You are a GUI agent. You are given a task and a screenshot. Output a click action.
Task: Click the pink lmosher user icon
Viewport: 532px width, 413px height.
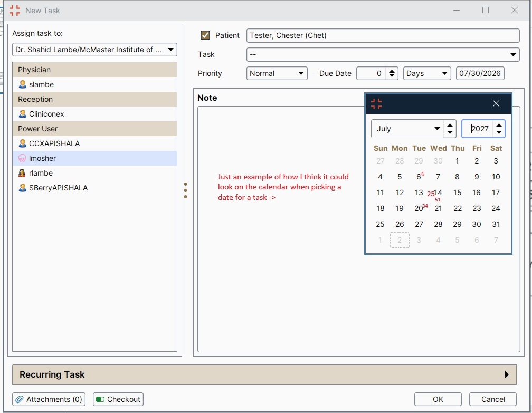coord(22,158)
